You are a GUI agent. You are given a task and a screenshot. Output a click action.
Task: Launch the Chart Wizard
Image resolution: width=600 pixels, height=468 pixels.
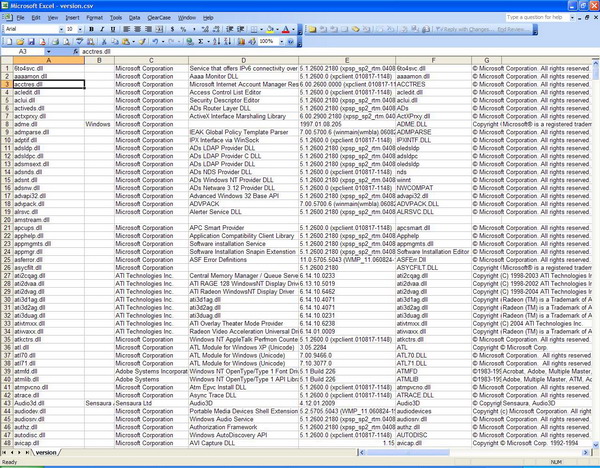[x=241, y=42]
